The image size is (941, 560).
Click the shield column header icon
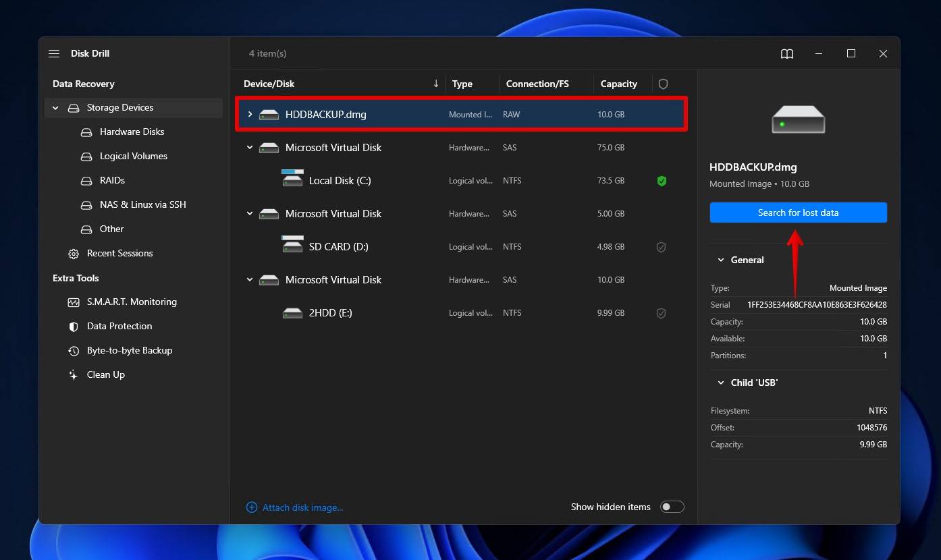[663, 84]
